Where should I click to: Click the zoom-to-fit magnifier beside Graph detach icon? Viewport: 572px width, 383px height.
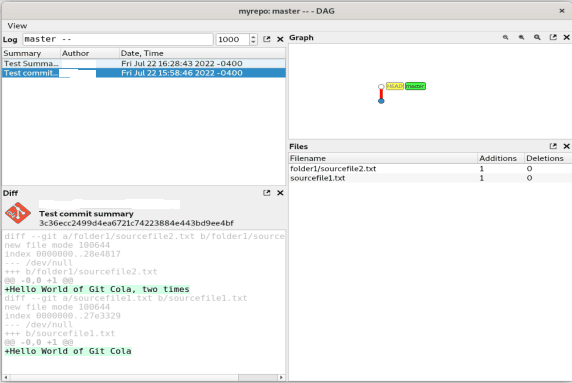tap(537, 38)
